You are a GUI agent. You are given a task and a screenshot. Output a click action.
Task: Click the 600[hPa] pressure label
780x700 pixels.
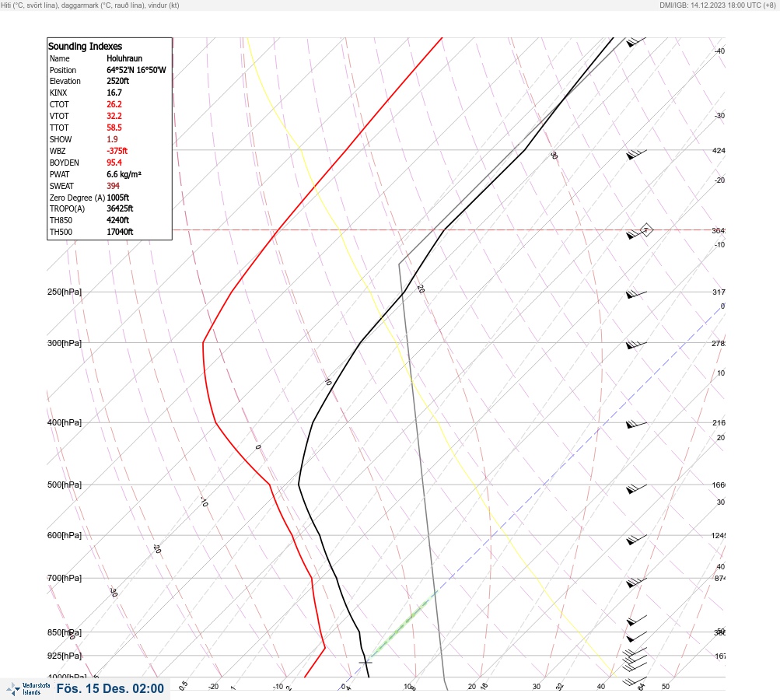click(65, 535)
